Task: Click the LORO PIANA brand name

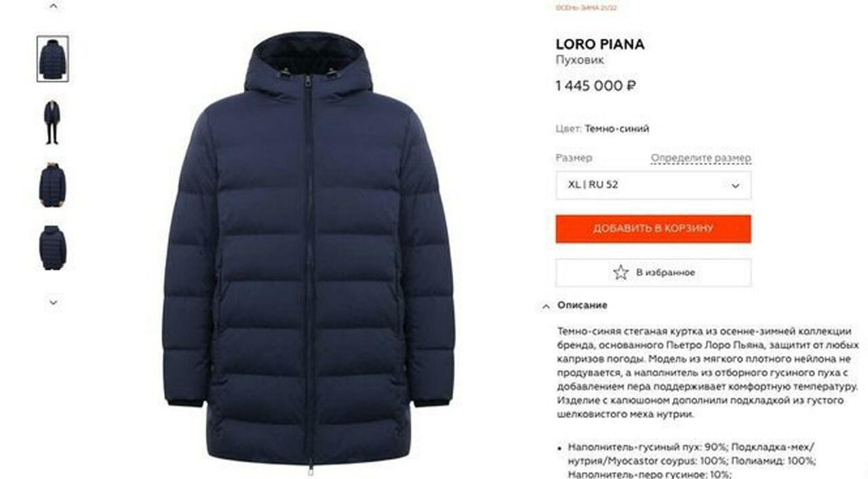Action: coord(600,44)
